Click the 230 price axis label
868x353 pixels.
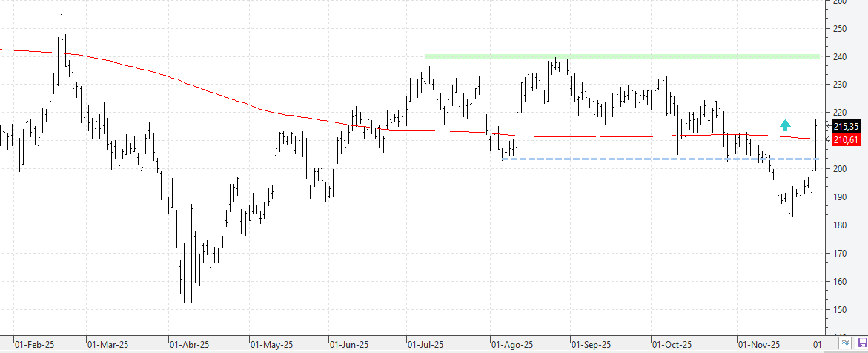(839, 85)
